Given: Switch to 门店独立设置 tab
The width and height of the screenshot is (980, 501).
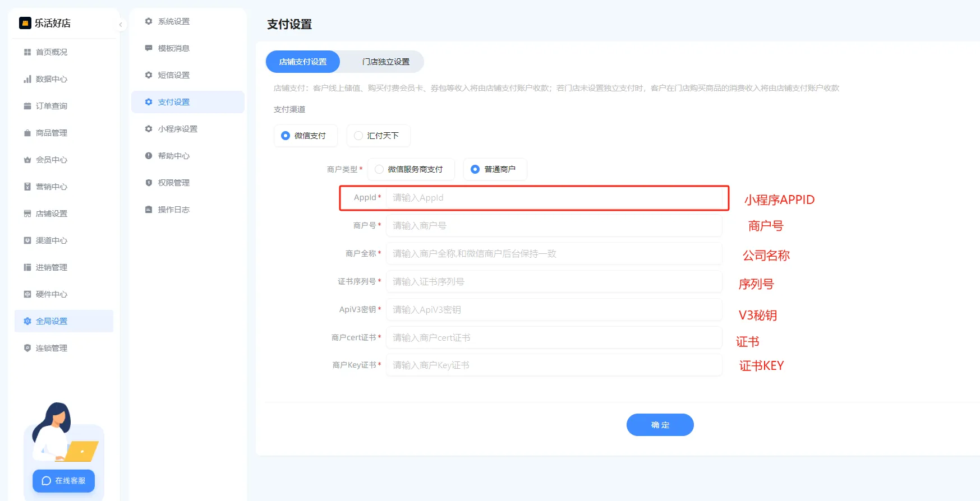Looking at the screenshot, I should click(x=386, y=62).
